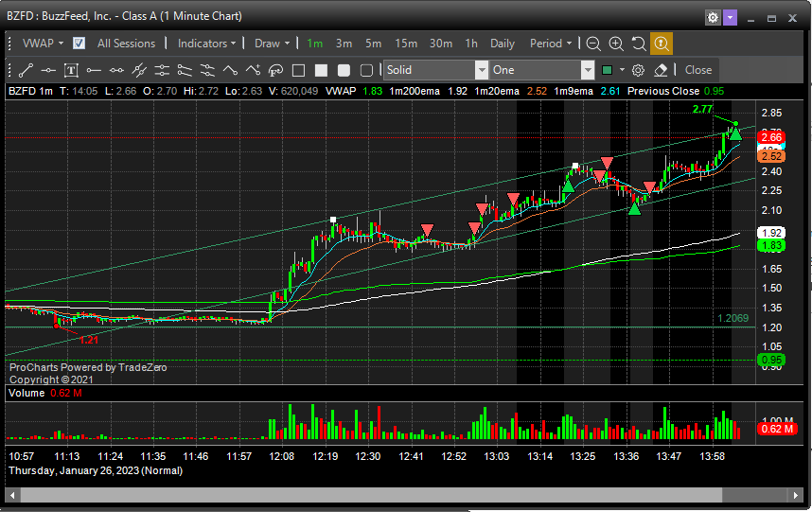This screenshot has width=812, height=512.
Task: Select the horizontal line drawing tool
Action: click(48, 70)
